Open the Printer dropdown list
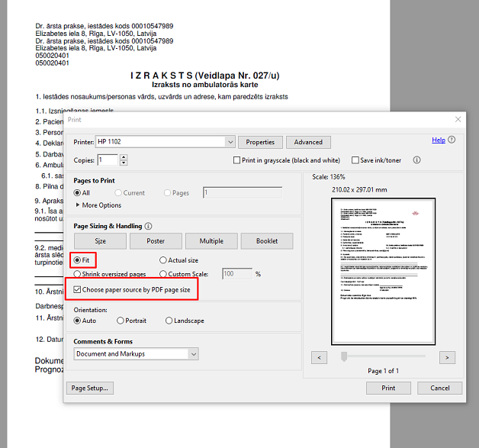Image resolution: width=479 pixels, height=448 pixels. [x=230, y=142]
